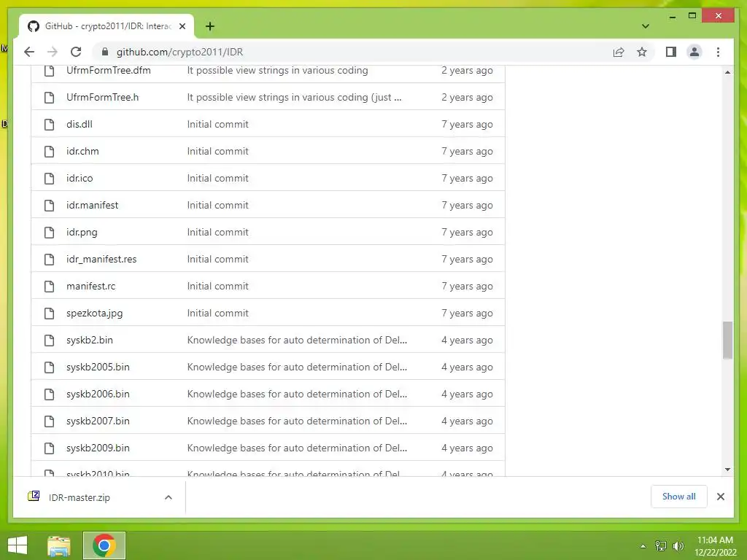Open the Chrome profile avatar
Screen dimensions: 747x560
[x=694, y=52]
